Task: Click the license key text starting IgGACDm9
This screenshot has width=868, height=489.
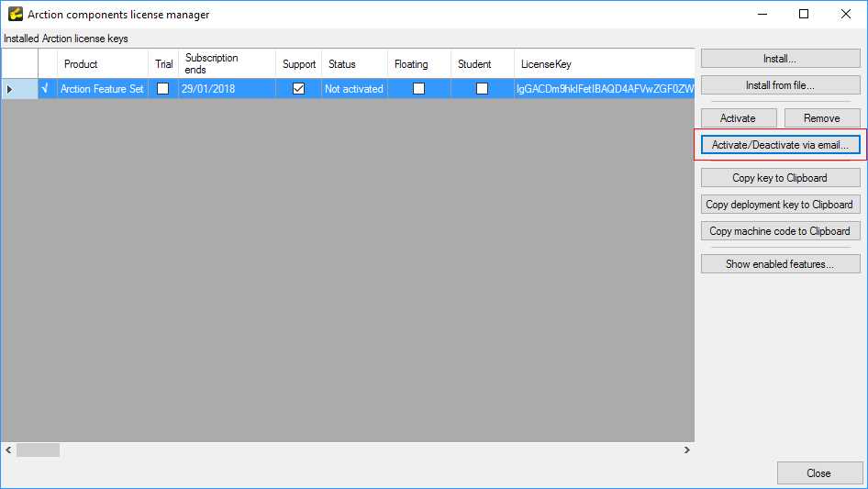Action: [x=604, y=89]
